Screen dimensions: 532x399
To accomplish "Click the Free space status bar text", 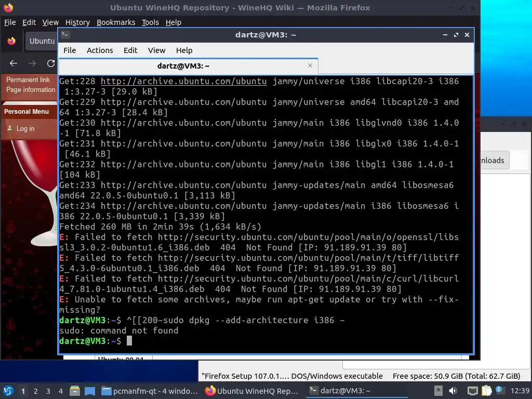I will pos(456,376).
